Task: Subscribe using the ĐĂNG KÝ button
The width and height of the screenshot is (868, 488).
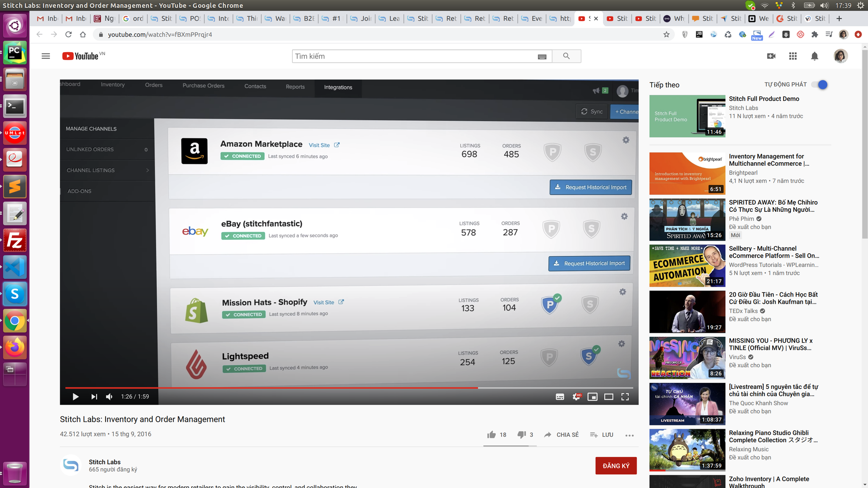Action: click(x=615, y=466)
